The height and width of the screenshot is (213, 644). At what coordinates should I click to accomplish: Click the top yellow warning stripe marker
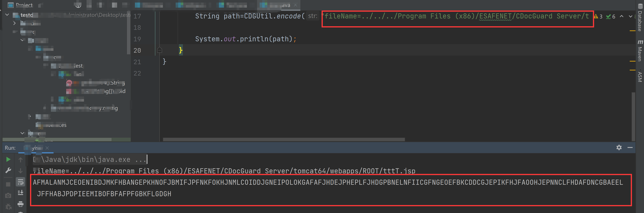coord(632,31)
